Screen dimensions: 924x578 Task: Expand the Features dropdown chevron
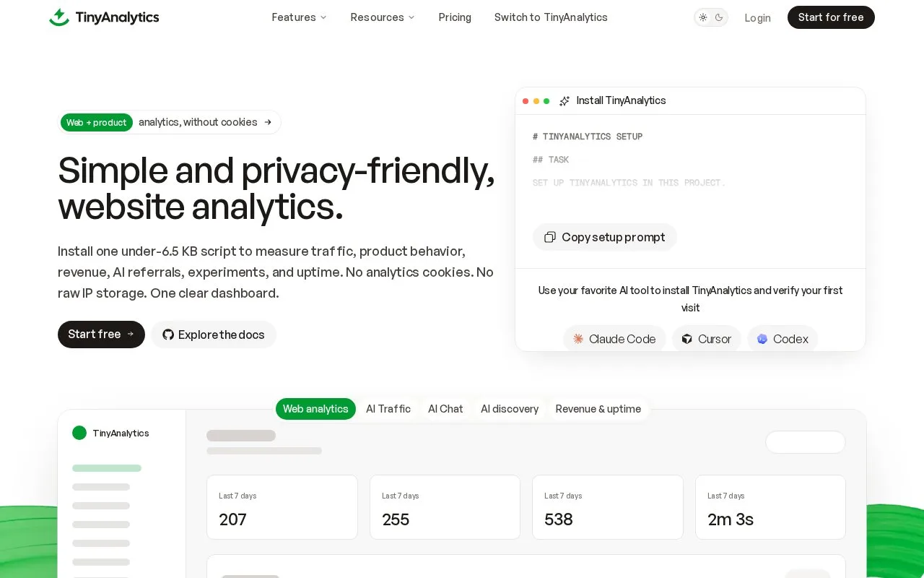point(323,17)
